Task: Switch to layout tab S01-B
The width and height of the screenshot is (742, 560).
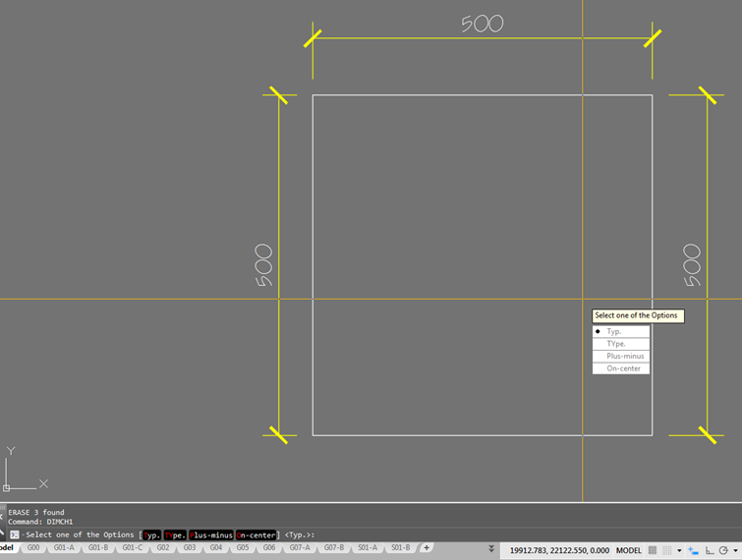Action: (x=401, y=547)
